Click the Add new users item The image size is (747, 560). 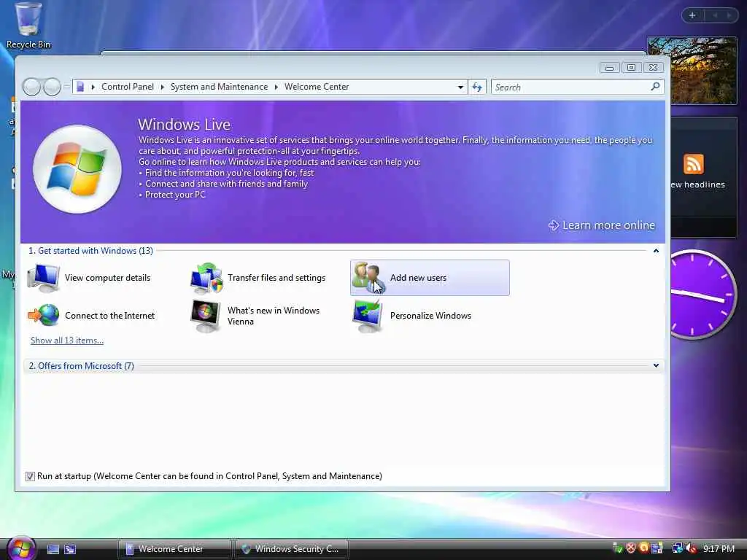(430, 278)
